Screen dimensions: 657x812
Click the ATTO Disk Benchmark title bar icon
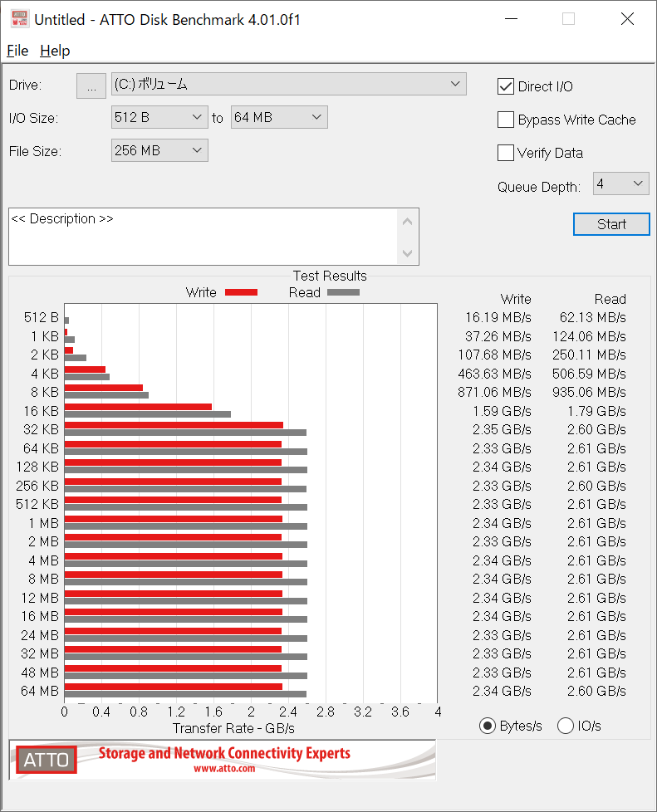coord(20,19)
